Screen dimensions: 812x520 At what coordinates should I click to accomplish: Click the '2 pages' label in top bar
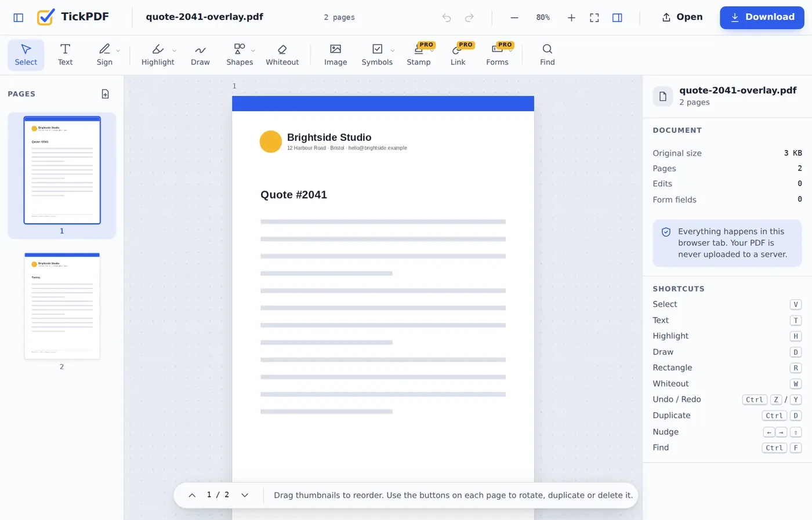tap(339, 17)
